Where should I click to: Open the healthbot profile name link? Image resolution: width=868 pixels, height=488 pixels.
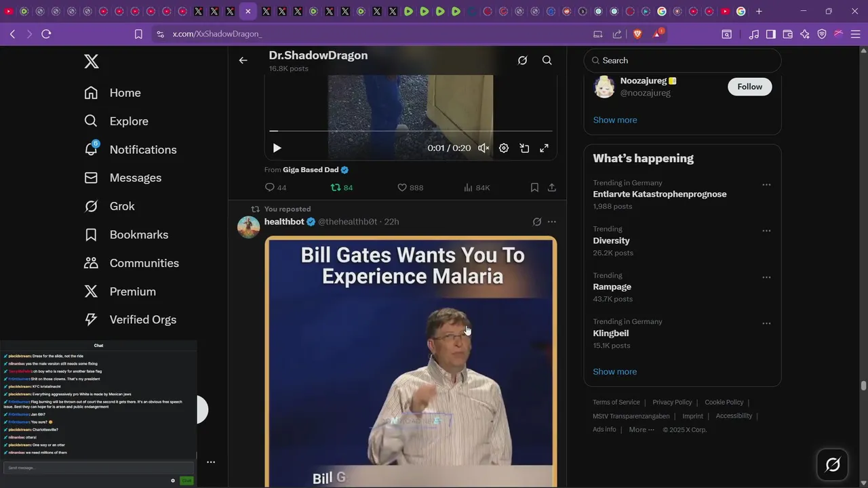(284, 222)
